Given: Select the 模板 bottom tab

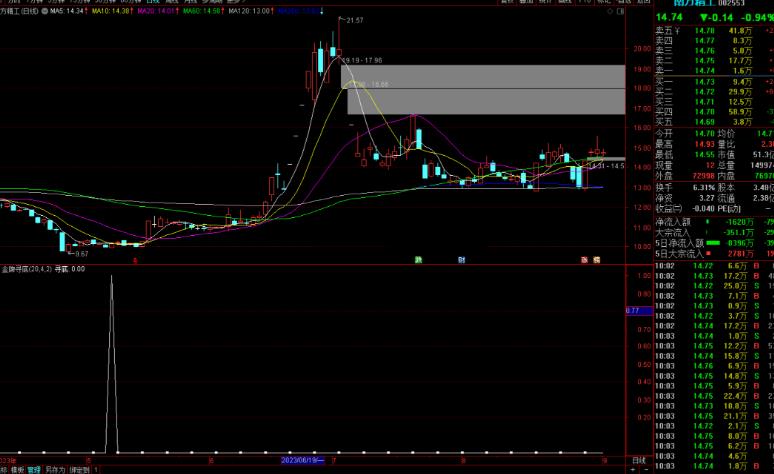Looking at the screenshot, I should 17,470.
